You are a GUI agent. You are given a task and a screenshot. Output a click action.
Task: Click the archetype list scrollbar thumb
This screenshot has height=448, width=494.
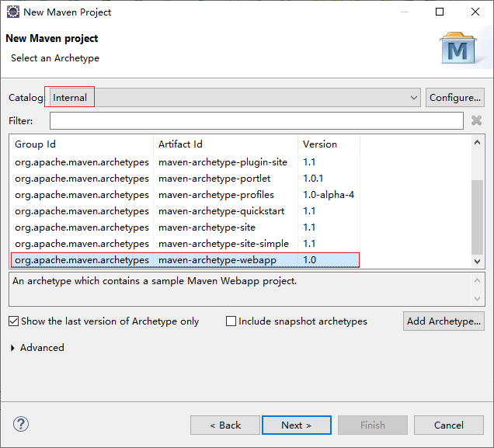[477, 217]
